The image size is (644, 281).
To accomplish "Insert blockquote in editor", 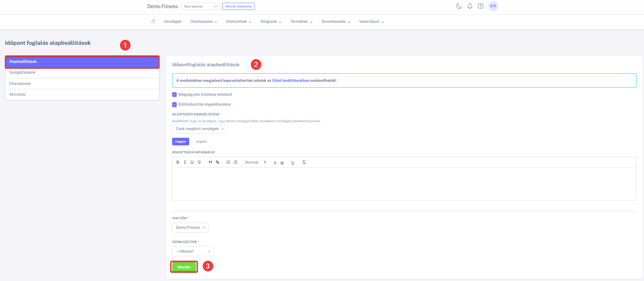I will click(x=210, y=162).
